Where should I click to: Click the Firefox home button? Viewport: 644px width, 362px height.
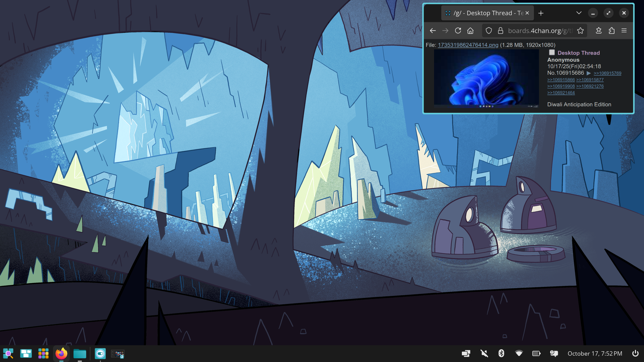[470, 31]
